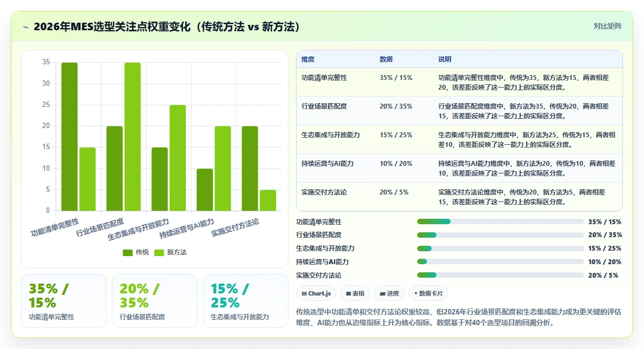Open the 20% / 35% 行业场景匹配度 data card
The image size is (644, 349).
point(155,301)
